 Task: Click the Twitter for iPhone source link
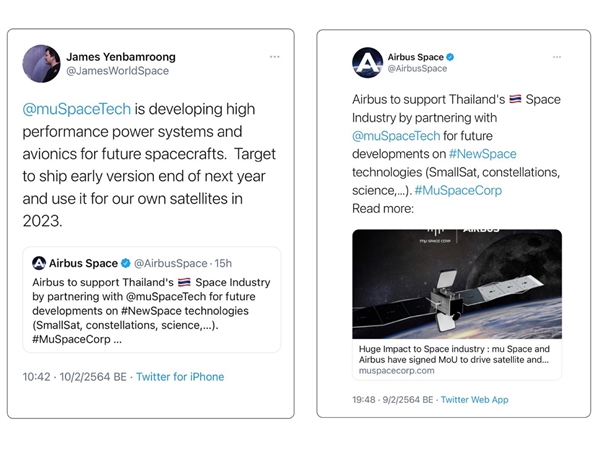point(180,377)
